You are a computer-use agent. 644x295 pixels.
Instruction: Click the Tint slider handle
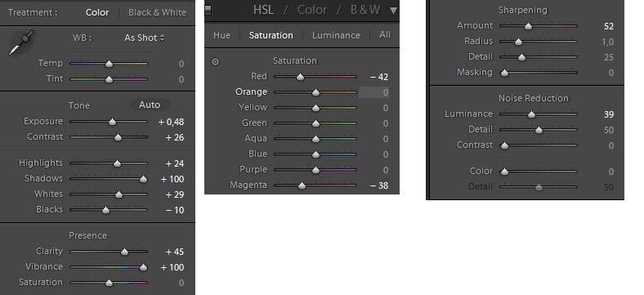tap(109, 79)
